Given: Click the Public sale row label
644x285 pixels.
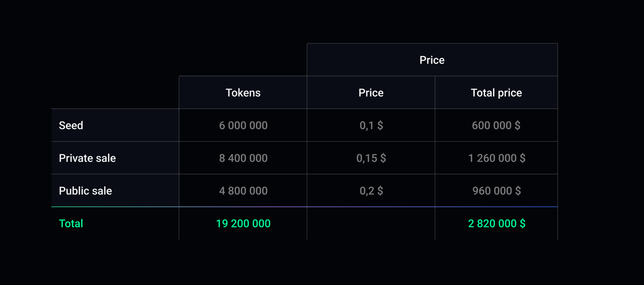Looking at the screenshot, I should click(85, 191).
